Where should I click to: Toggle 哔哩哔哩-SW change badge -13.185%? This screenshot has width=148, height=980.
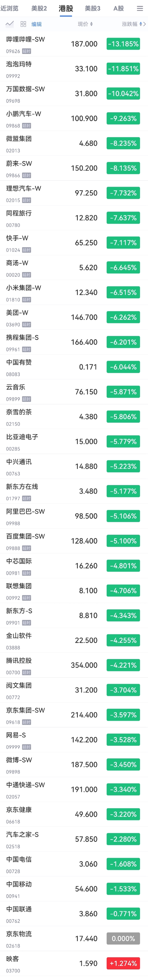pyautogui.click(x=123, y=44)
